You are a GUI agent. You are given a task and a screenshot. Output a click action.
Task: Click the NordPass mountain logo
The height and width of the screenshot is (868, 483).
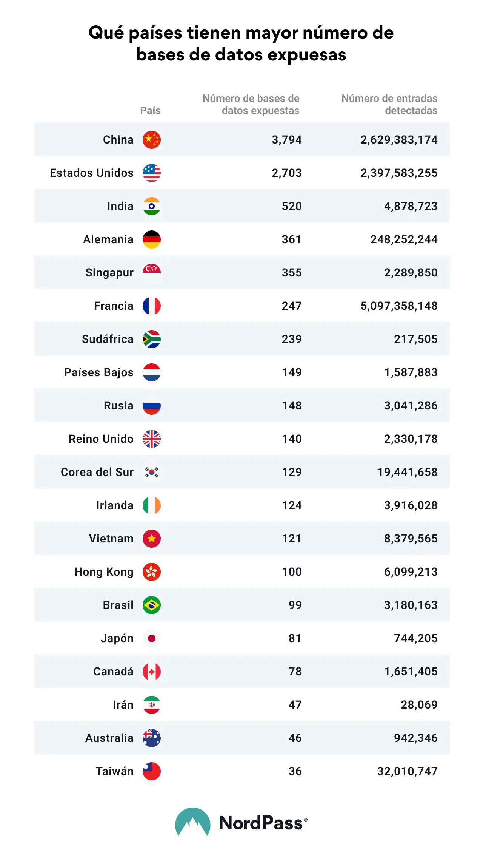pos(192,823)
